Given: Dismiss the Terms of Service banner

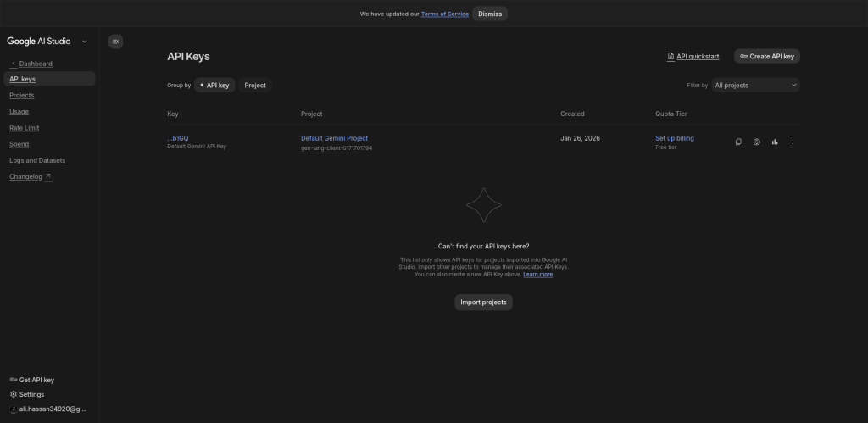Looking at the screenshot, I should pos(489,14).
